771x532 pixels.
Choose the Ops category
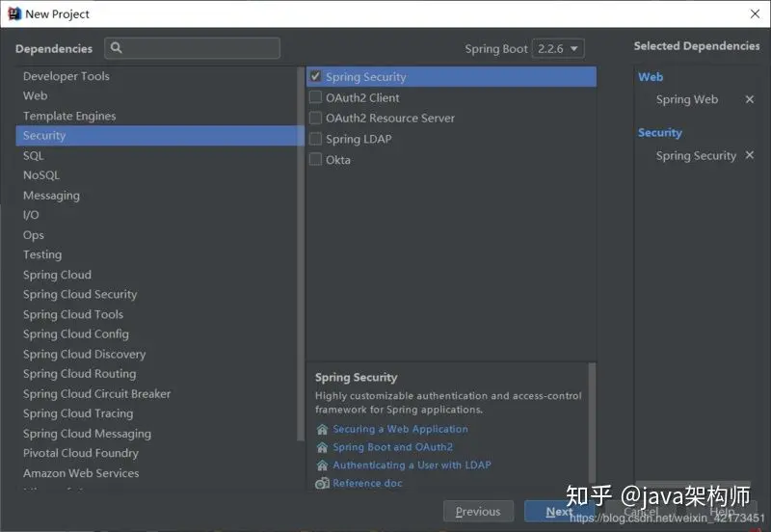coord(156,235)
